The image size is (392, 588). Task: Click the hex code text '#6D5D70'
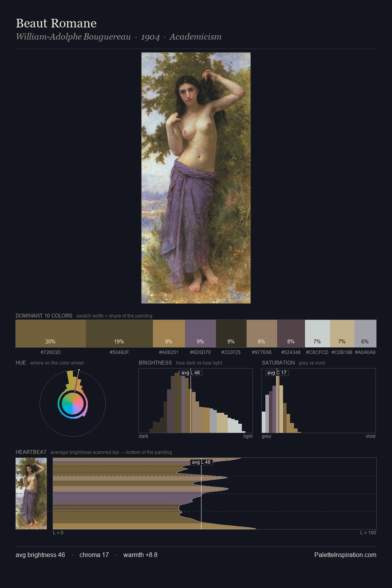coord(200,352)
